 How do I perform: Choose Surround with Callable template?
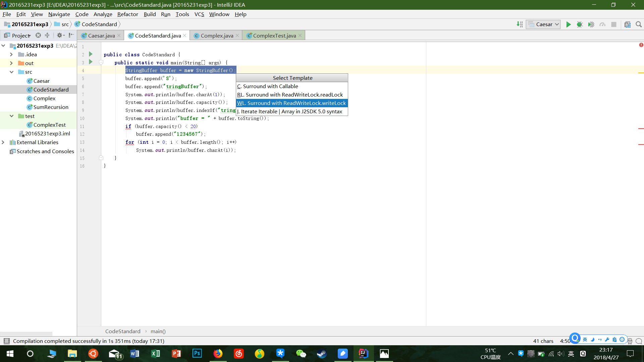[292, 86]
